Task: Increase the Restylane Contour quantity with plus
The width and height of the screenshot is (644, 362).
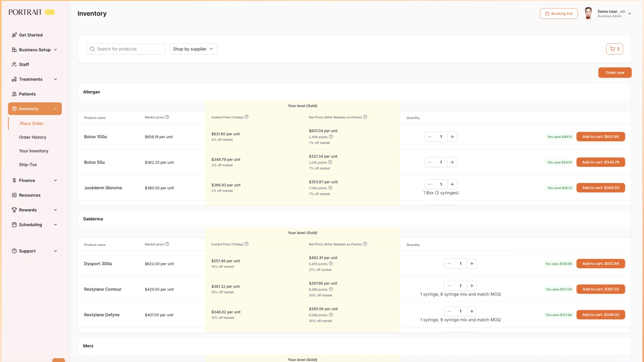Action: (x=472, y=286)
